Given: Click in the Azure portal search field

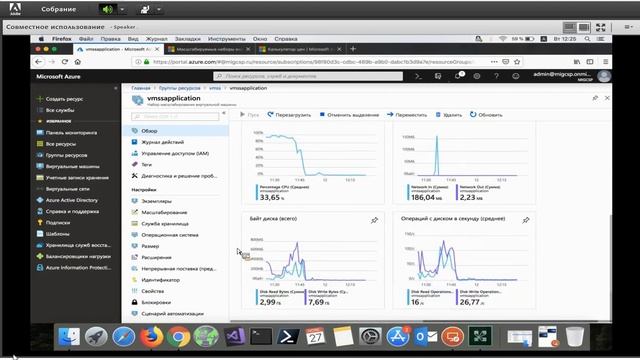Looking at the screenshot, I should [308, 76].
